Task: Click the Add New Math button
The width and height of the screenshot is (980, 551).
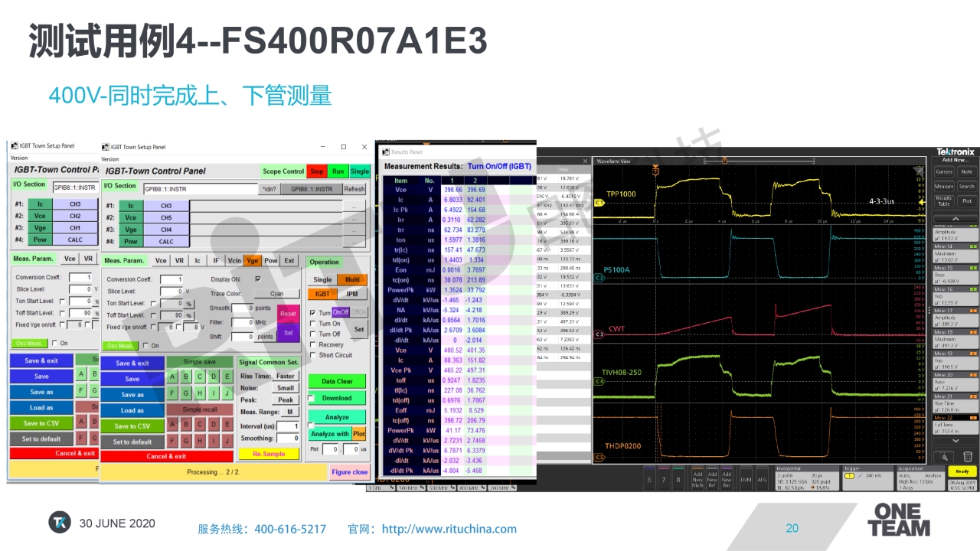Action: (x=697, y=479)
